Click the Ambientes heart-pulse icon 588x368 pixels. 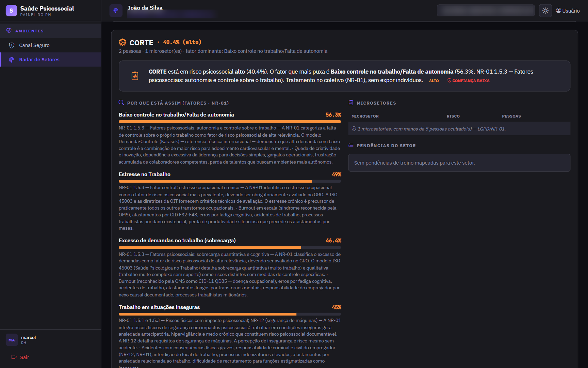tap(9, 31)
